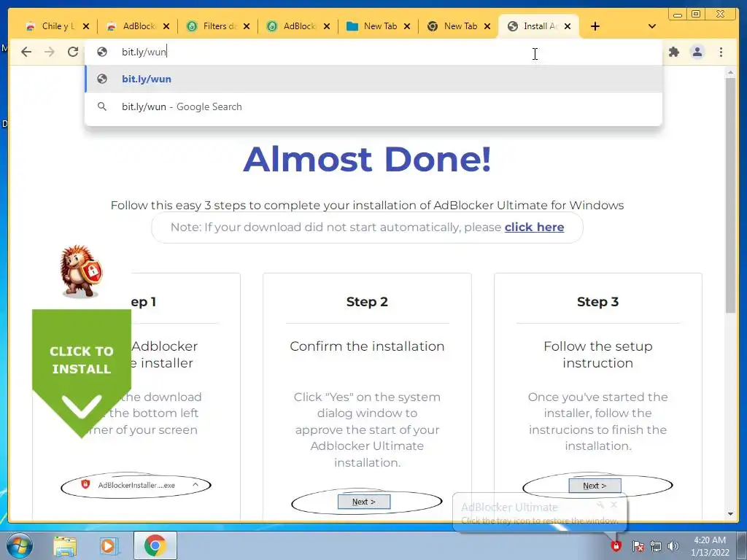Click the Chrome taskbar button
The image size is (747, 560).
[x=155, y=545]
